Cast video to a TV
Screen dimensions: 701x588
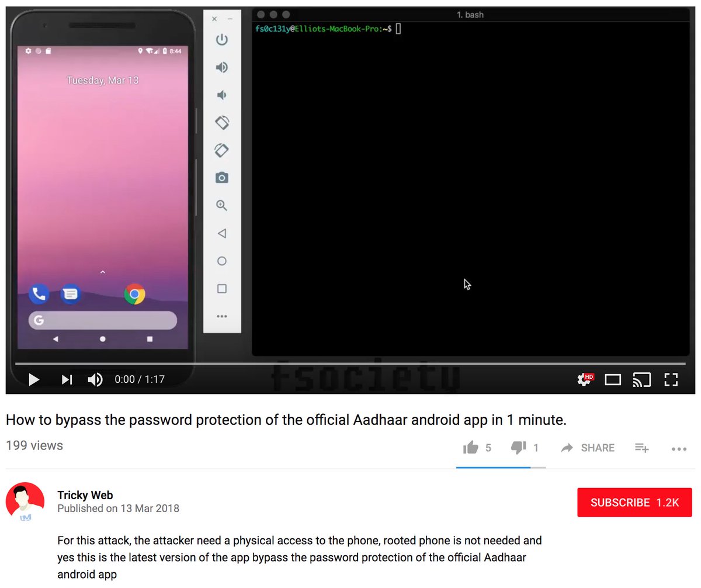(642, 380)
